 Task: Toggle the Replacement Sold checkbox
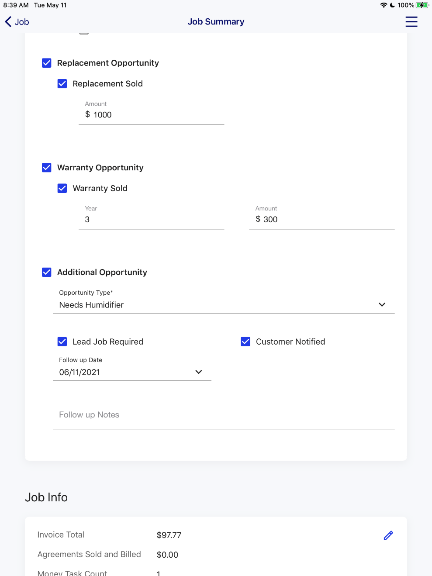62,84
